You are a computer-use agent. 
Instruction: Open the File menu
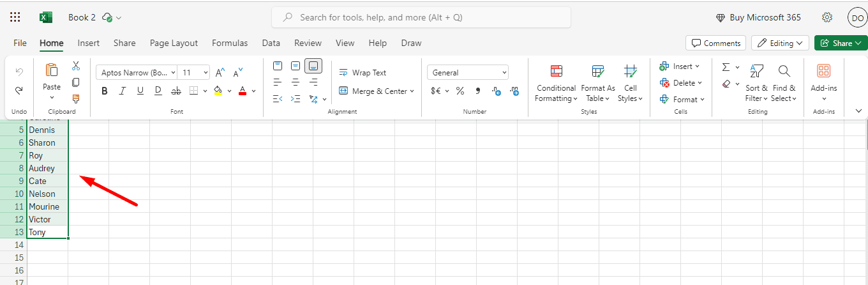20,43
